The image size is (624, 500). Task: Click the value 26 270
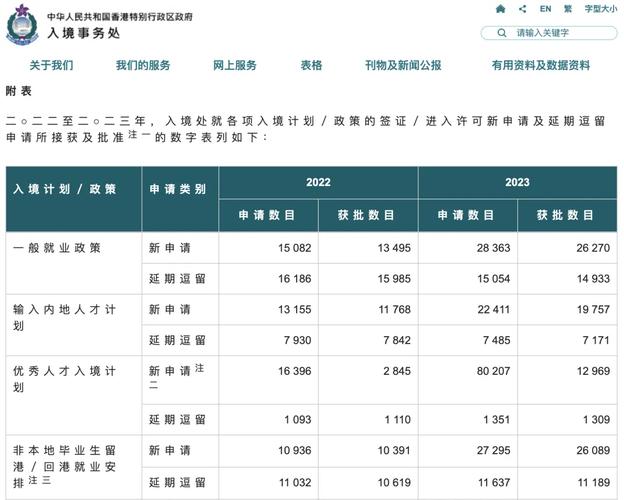593,248
